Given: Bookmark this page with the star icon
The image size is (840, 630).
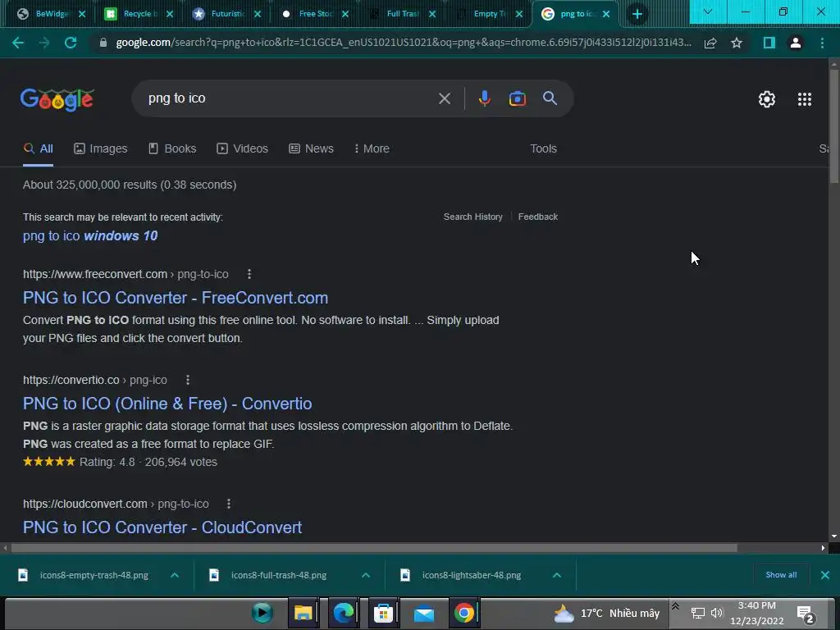Looking at the screenshot, I should click(x=737, y=43).
